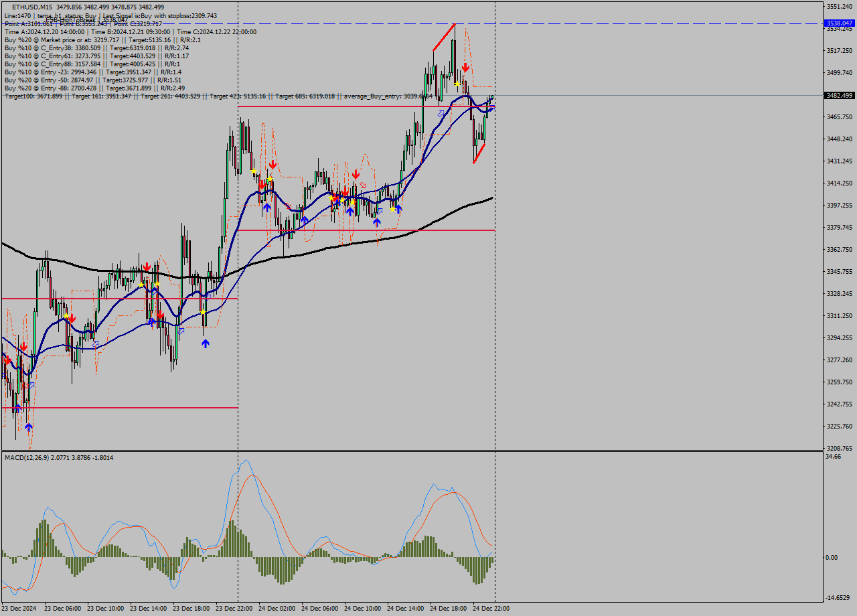
Task: Select the red diagonal trendline at the chart high
Action: coord(444,37)
